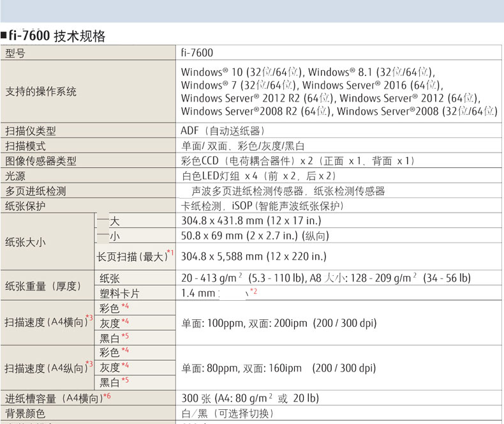Select the '纸张重量（厚度）' label
This screenshot has height=424, width=504.
tap(43, 286)
